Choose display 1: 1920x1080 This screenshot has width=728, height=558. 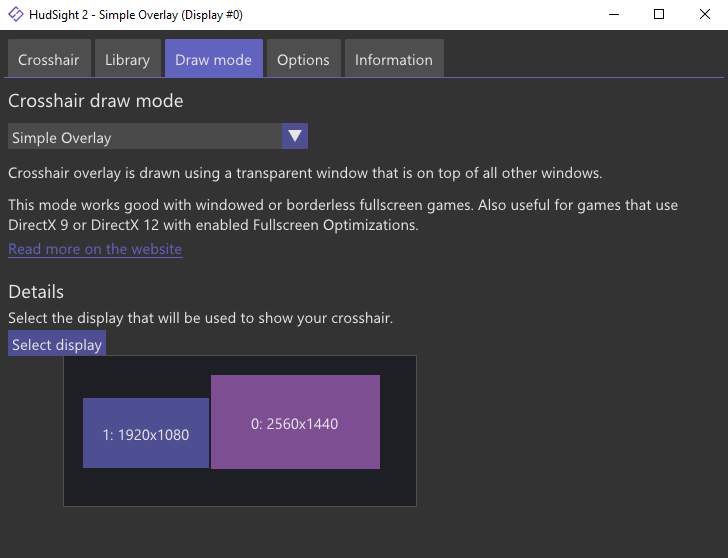146,434
